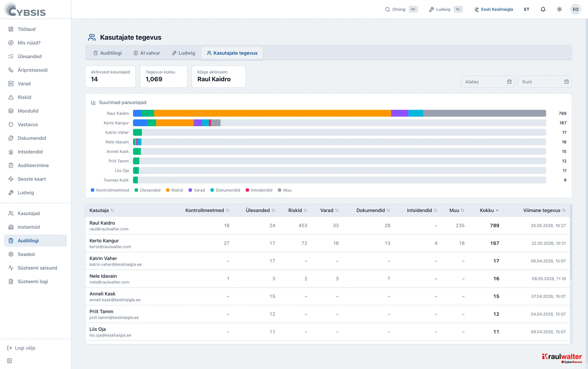Collapse the sidebar panel icon

click(9, 361)
